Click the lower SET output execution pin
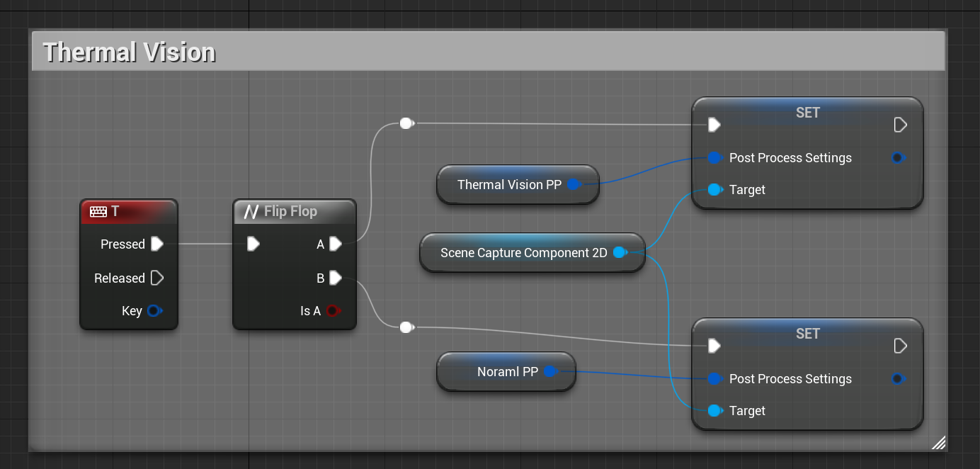This screenshot has width=980, height=469. coord(900,346)
